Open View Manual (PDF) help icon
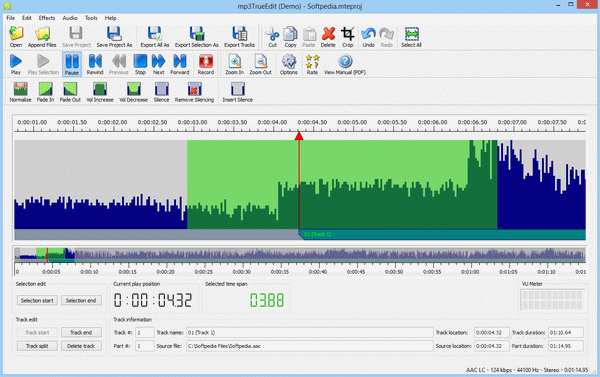The height and width of the screenshot is (377, 600). pos(345,64)
